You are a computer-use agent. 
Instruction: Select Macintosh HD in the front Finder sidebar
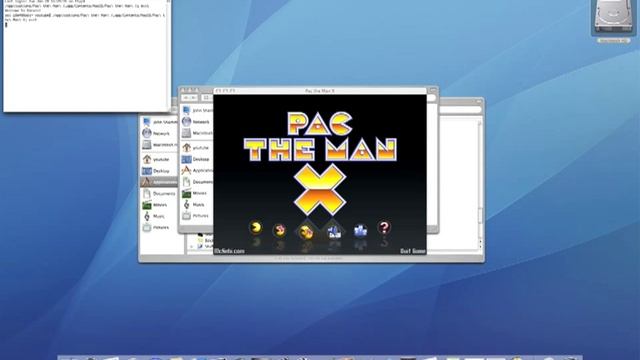(x=196, y=133)
